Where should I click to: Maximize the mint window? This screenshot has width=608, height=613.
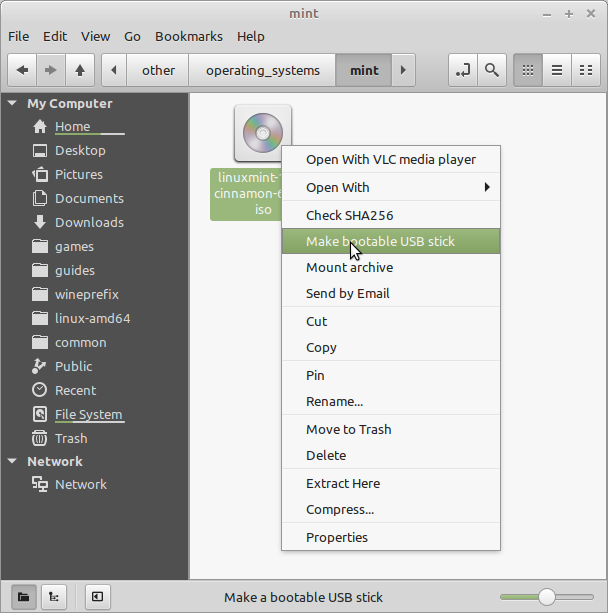[x=569, y=14]
